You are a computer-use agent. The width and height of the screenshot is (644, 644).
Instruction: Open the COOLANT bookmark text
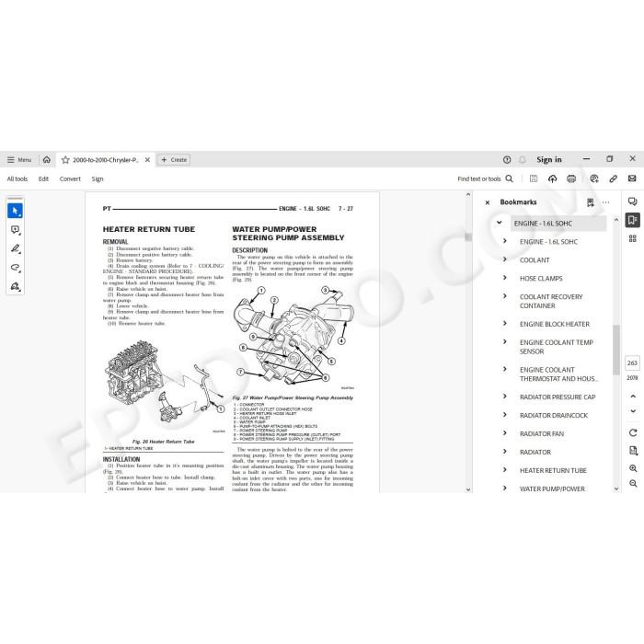(535, 260)
